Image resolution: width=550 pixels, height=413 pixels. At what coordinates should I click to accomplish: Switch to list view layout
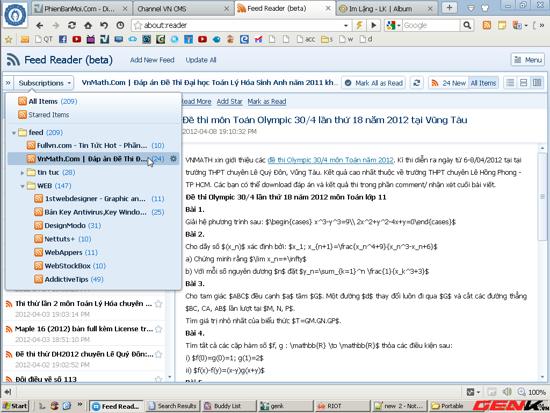510,83
